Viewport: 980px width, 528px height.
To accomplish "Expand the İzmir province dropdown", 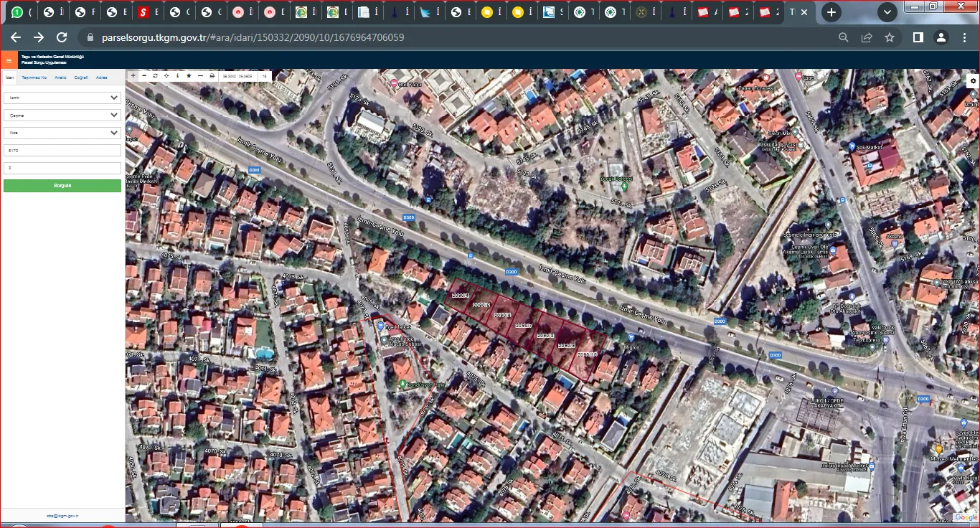I will (x=62, y=98).
